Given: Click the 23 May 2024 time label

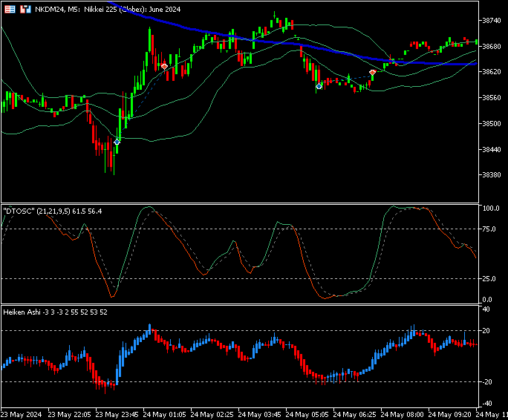Looking at the screenshot, I should tap(21, 415).
